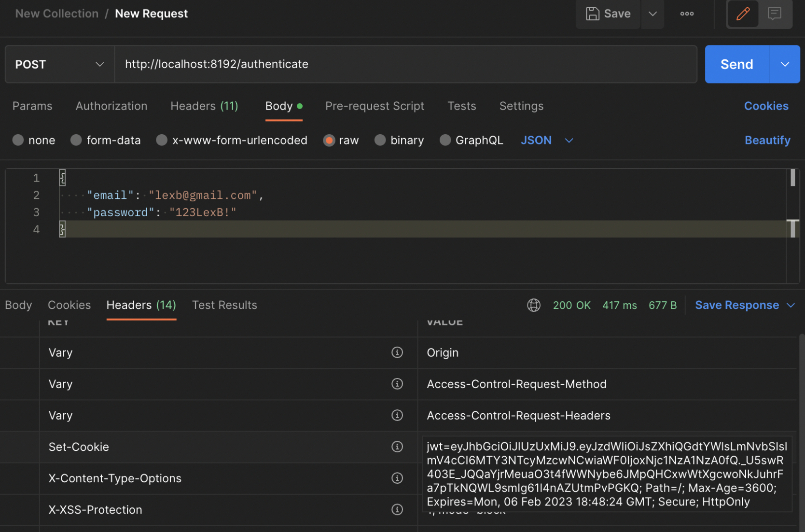Image resolution: width=805 pixels, height=532 pixels.
Task: Expand the Save options arrow
Action: pos(652,14)
